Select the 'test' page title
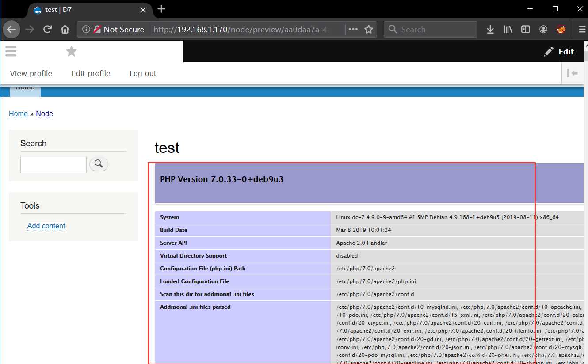 [167, 148]
